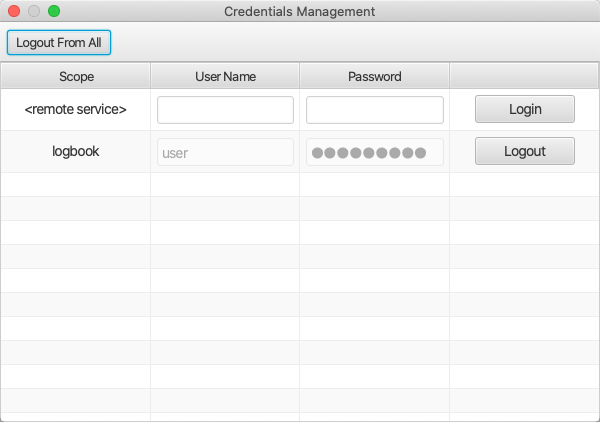The image size is (600, 422).
Task: Minimize the window with the yellow button
Action: pyautogui.click(x=34, y=12)
